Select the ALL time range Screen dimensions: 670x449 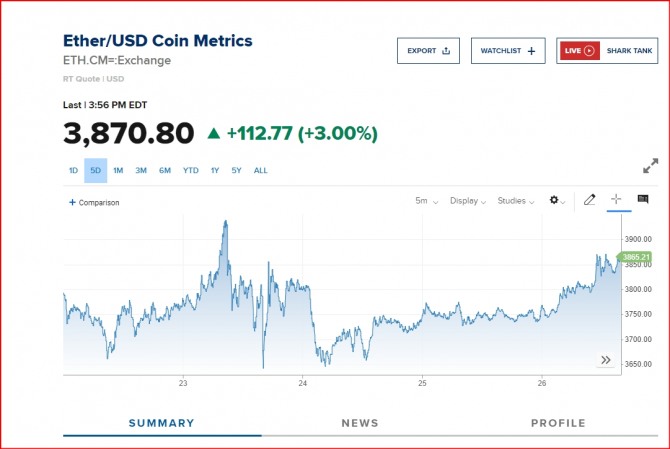point(260,171)
